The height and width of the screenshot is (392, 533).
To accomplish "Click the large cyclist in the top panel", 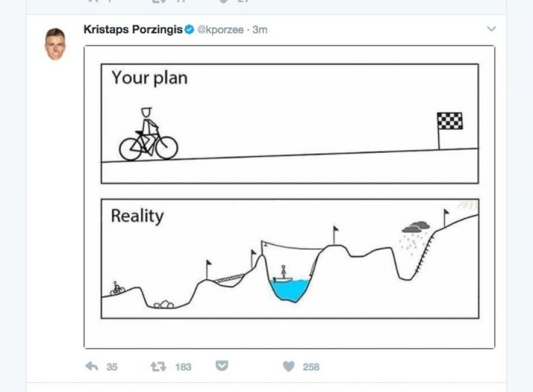I will point(148,136).
